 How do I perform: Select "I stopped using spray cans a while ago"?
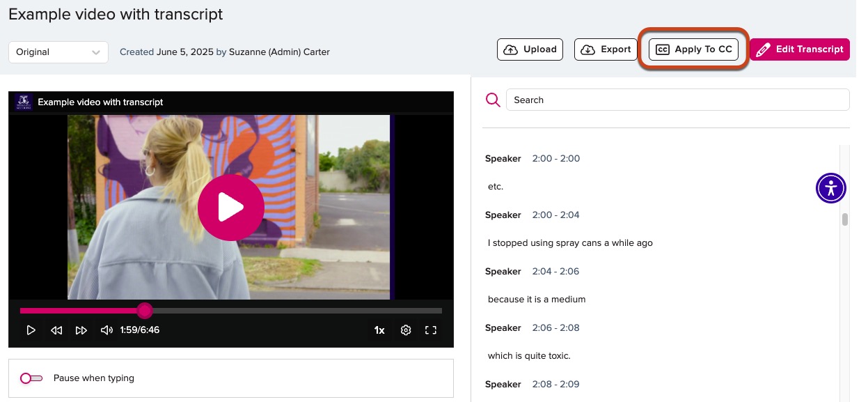[570, 243]
